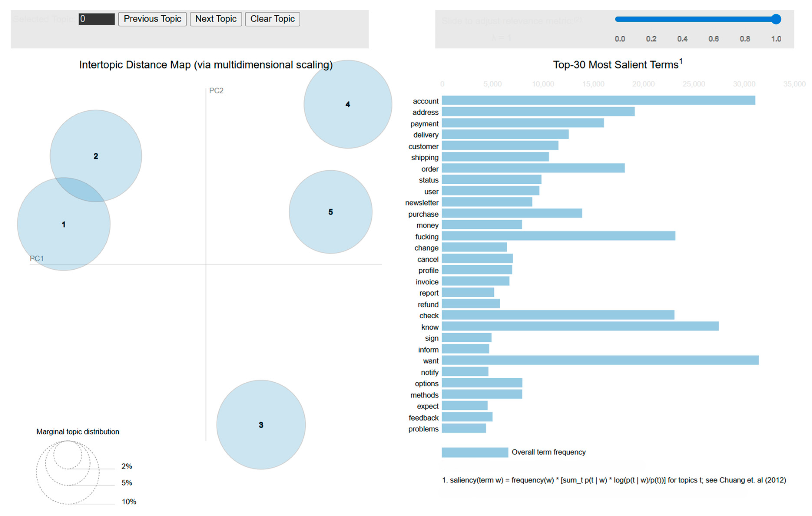The height and width of the screenshot is (516, 812).
Task: Click the bar for term 'want'
Action: click(x=600, y=360)
